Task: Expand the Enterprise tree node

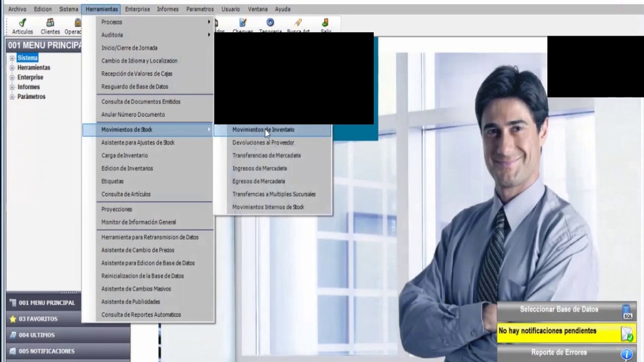Action: pos(12,77)
